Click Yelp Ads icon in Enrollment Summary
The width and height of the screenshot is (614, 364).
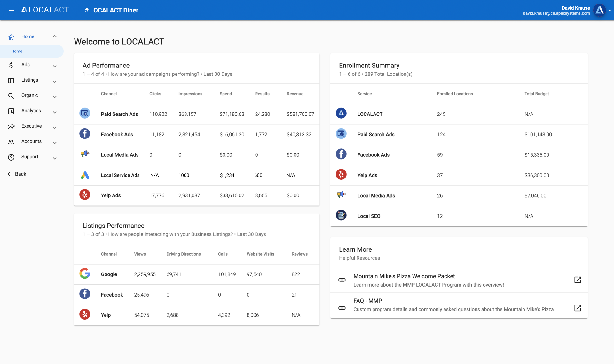[341, 174]
